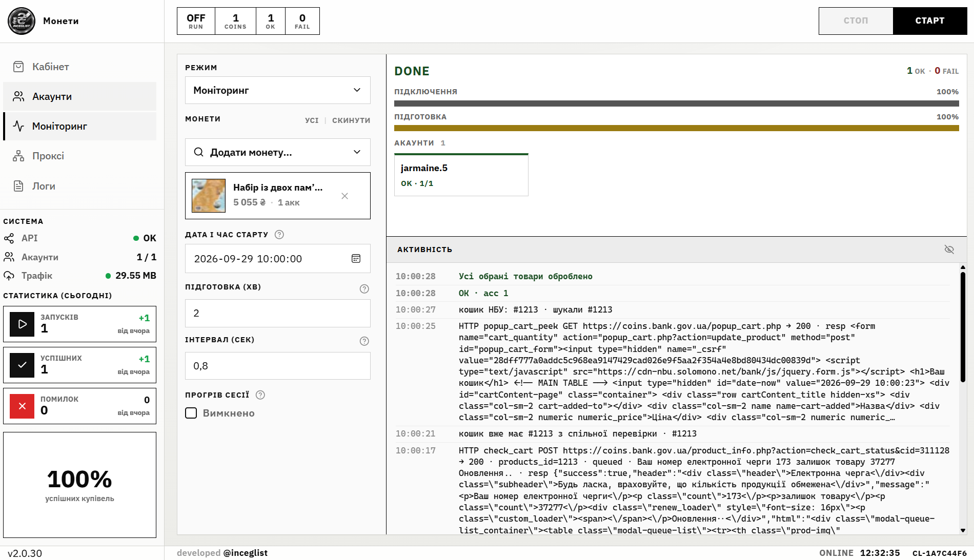The height and width of the screenshot is (560, 974).
Task: Enable the Прогрів сесії checkbox
Action: tap(191, 413)
